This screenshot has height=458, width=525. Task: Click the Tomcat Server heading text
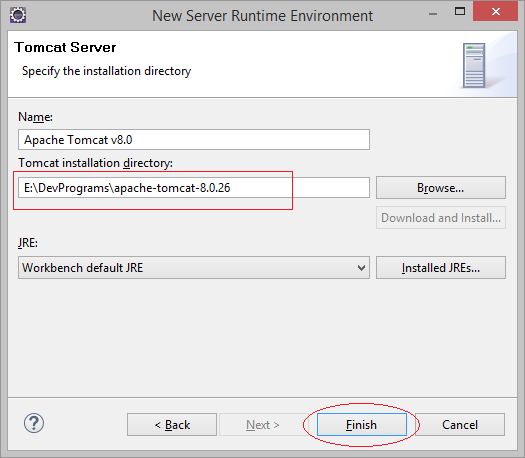point(65,47)
